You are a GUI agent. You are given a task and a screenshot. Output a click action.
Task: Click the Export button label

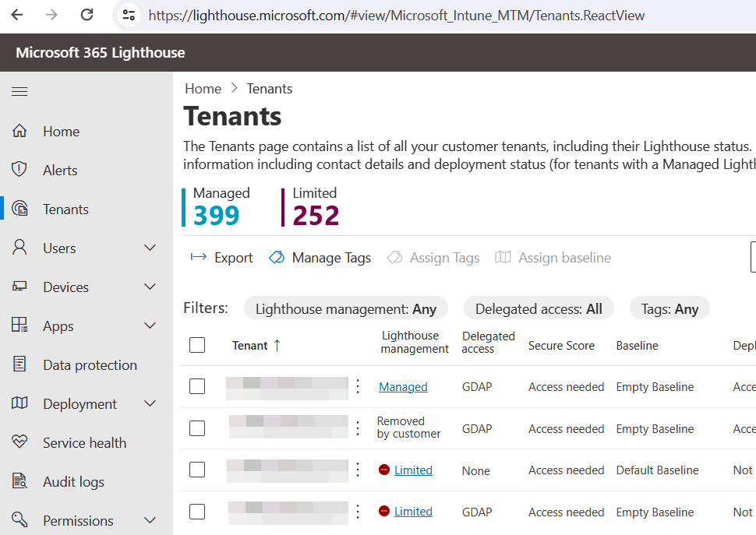tap(233, 258)
